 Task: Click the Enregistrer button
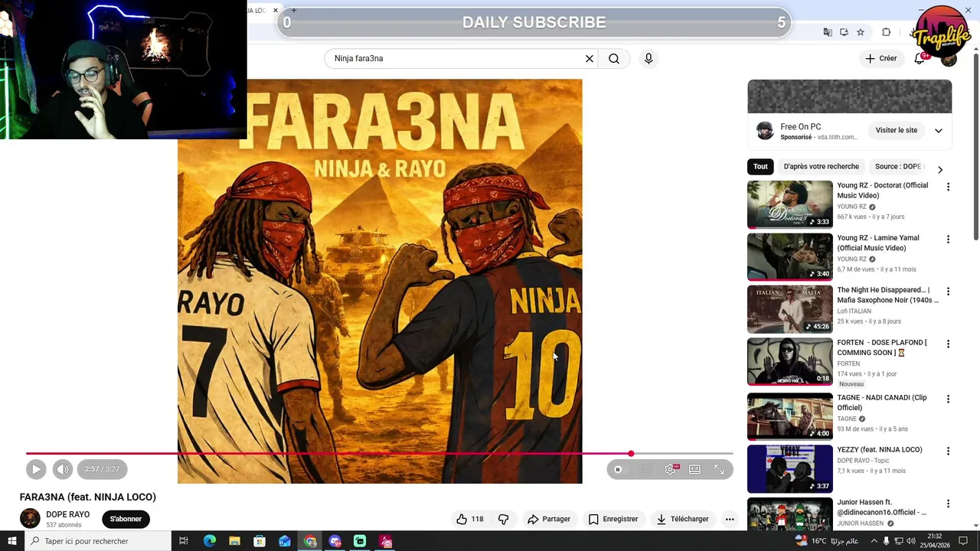tap(612, 519)
